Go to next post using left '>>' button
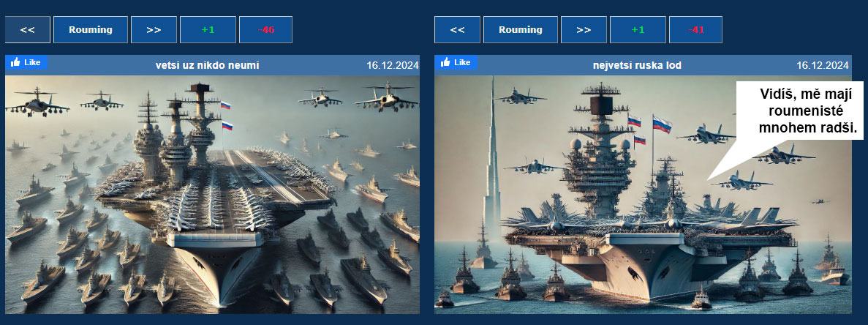The image size is (868, 325). (154, 30)
